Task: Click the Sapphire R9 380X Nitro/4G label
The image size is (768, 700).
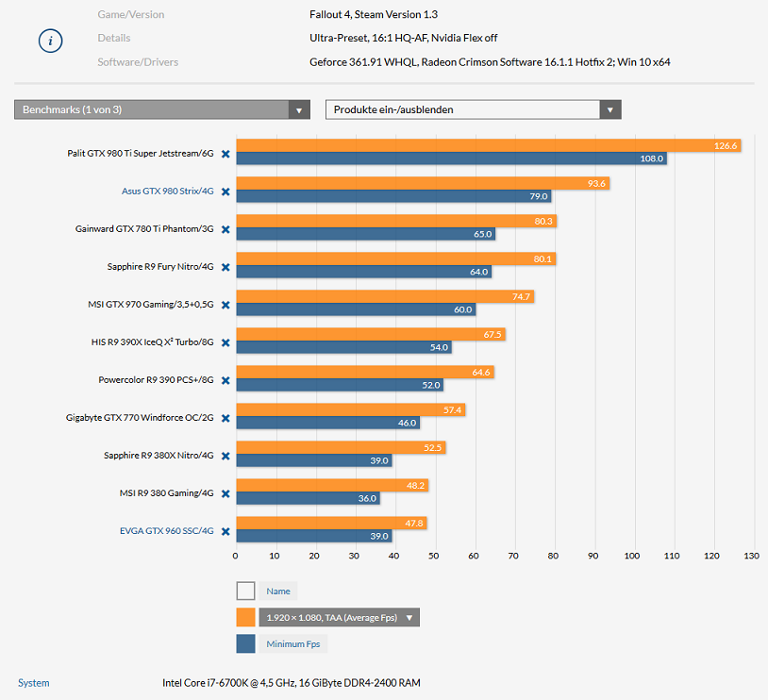Action: pos(159,455)
